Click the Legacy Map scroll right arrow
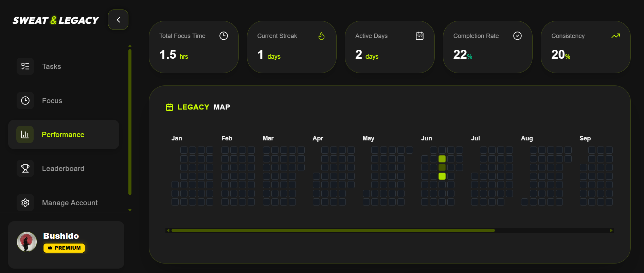The image size is (644, 273). click(611, 230)
